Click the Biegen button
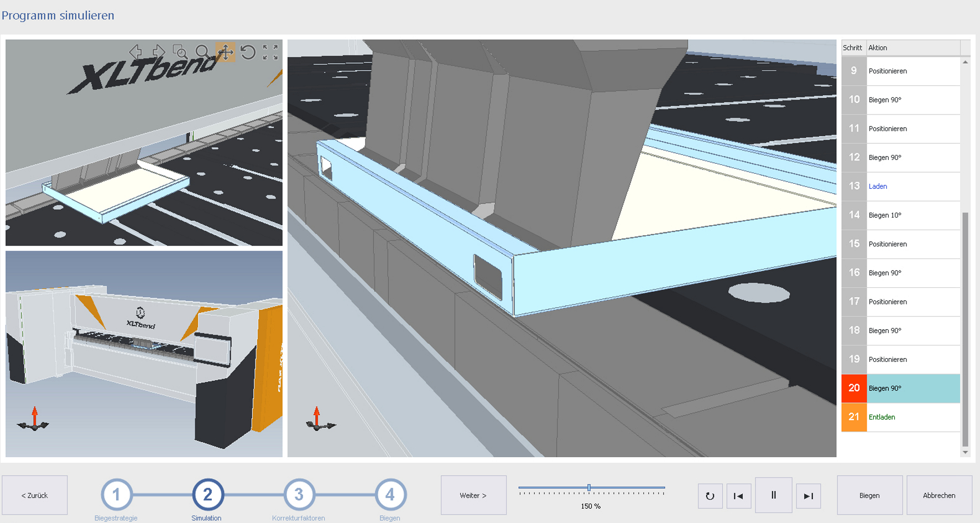This screenshot has width=980, height=523. pos(869,495)
